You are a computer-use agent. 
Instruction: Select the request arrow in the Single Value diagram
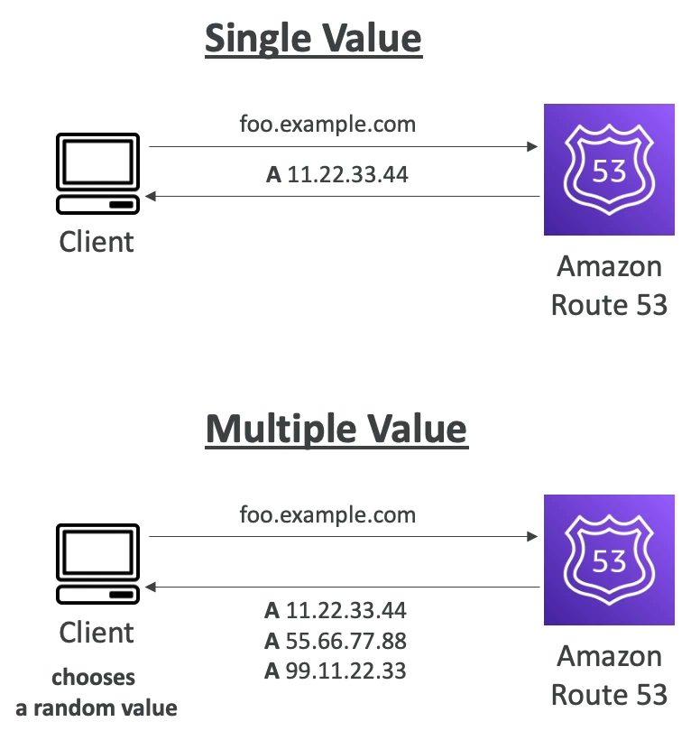[x=343, y=146]
